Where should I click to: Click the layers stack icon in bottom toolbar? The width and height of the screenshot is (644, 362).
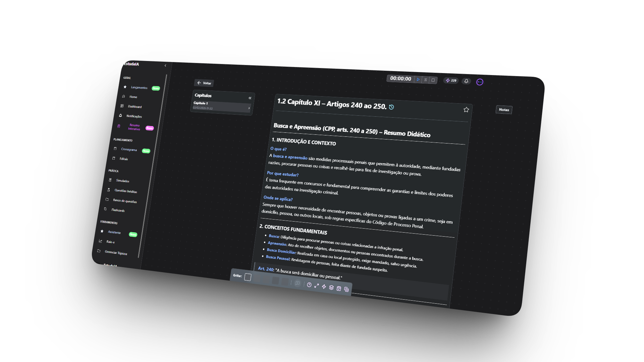coord(331,288)
